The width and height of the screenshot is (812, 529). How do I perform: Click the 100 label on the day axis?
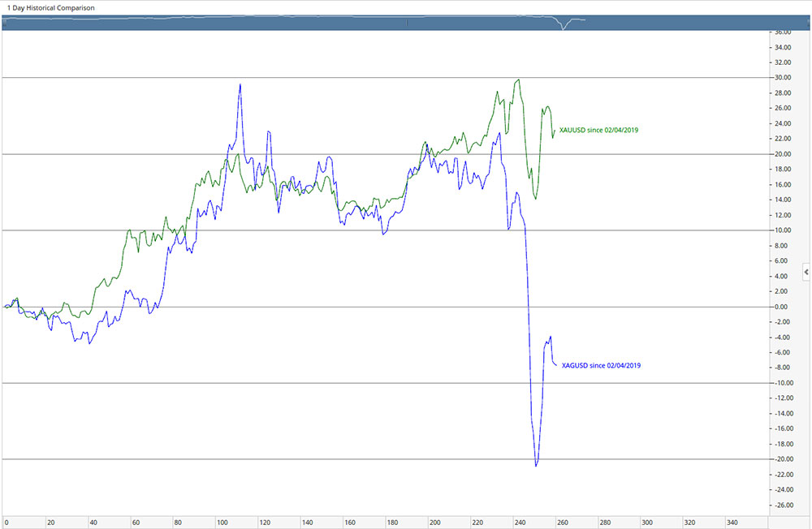point(220,523)
